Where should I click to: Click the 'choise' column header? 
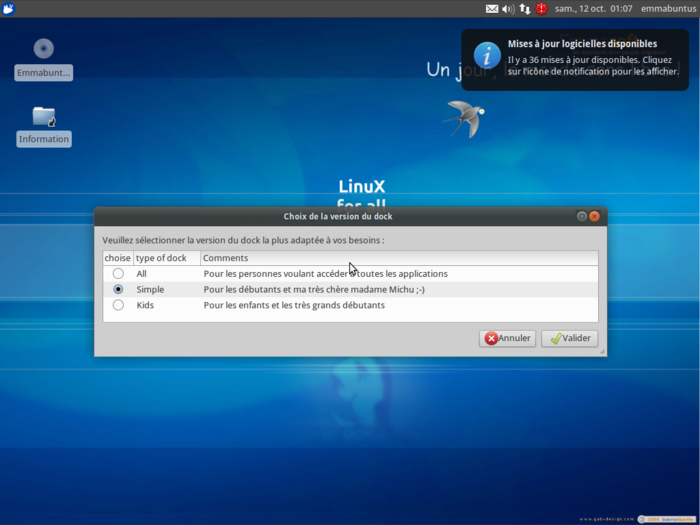coord(118,258)
